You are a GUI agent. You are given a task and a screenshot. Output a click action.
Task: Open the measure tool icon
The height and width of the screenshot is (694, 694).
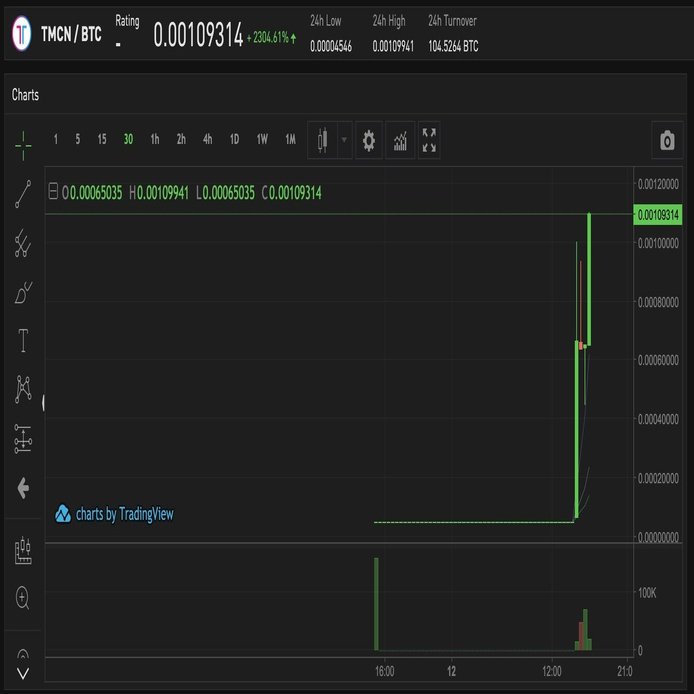coord(23,551)
